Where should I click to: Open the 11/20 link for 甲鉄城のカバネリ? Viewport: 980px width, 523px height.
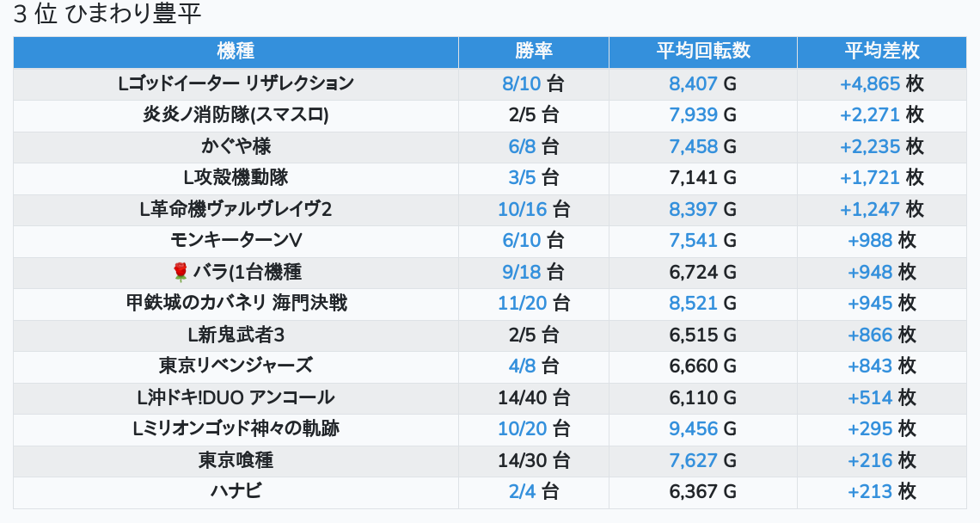click(522, 303)
